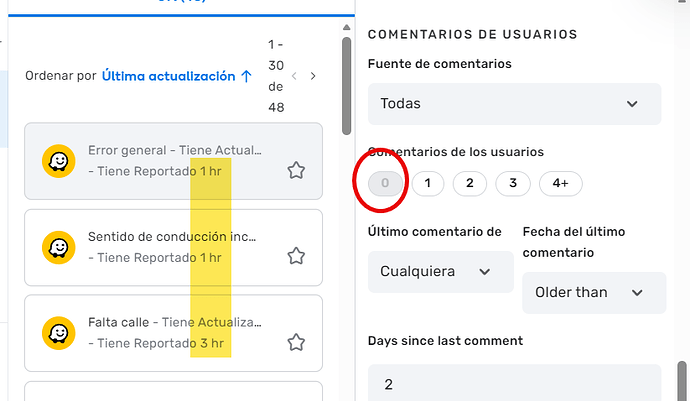The width and height of the screenshot is (690, 401).
Task: Open the Último comentario de Cualquiera dropdown
Action: pyautogui.click(x=440, y=272)
